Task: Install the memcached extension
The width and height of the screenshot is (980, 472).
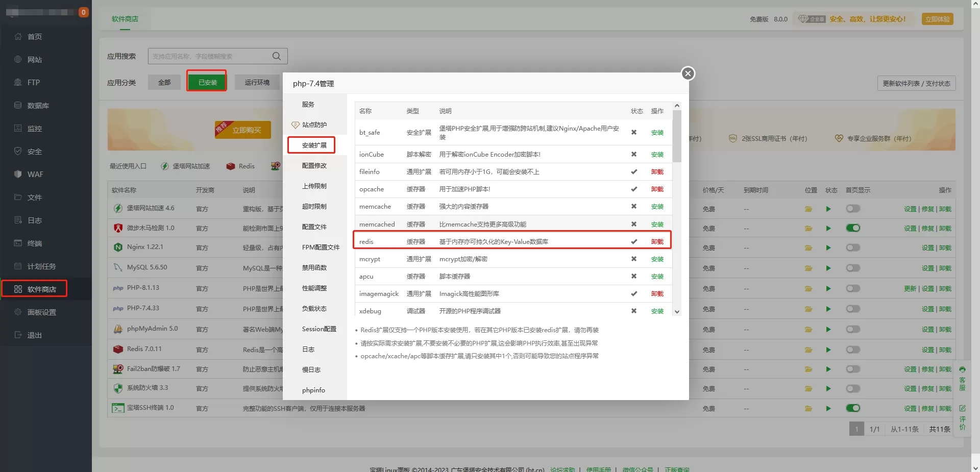Action: 657,225
